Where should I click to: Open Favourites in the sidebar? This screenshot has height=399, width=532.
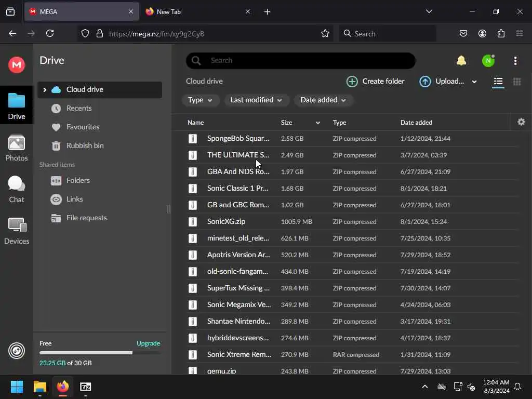[x=83, y=127]
